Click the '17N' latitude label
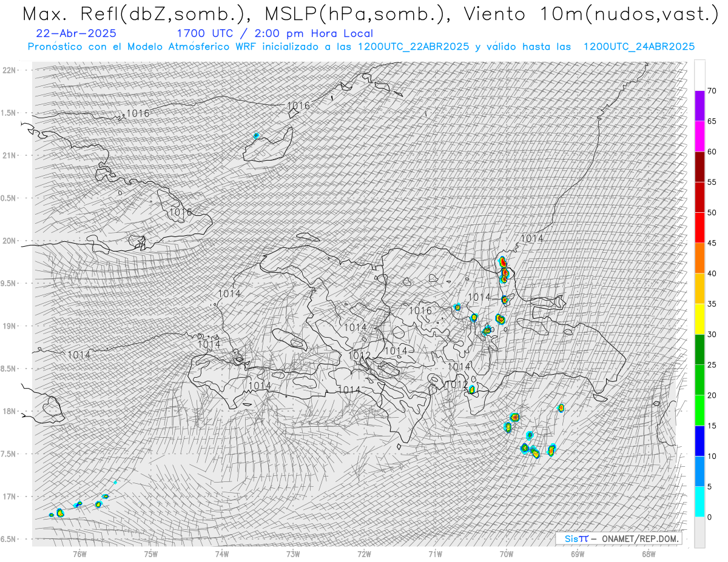The width and height of the screenshot is (728, 562). point(9,497)
